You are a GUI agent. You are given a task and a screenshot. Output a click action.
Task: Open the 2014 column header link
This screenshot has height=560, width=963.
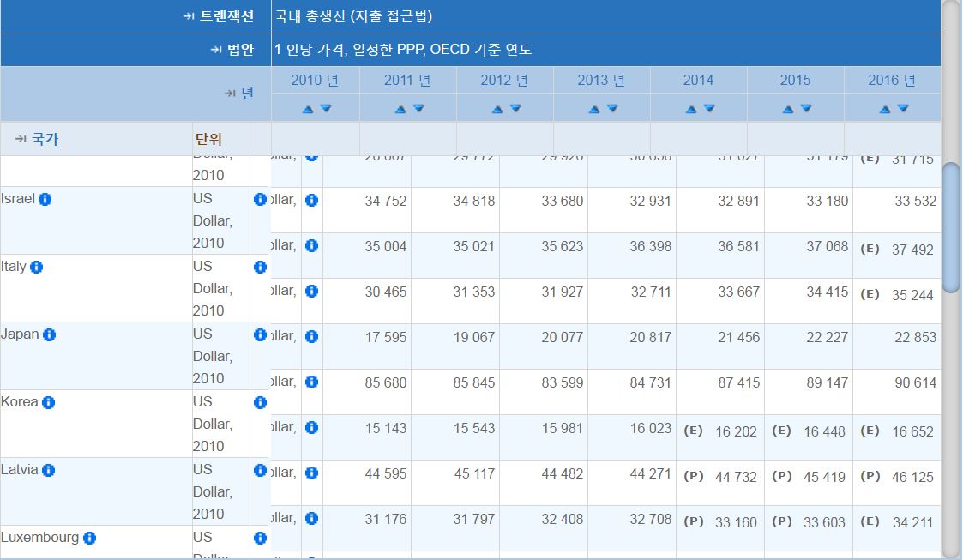pyautogui.click(x=698, y=81)
